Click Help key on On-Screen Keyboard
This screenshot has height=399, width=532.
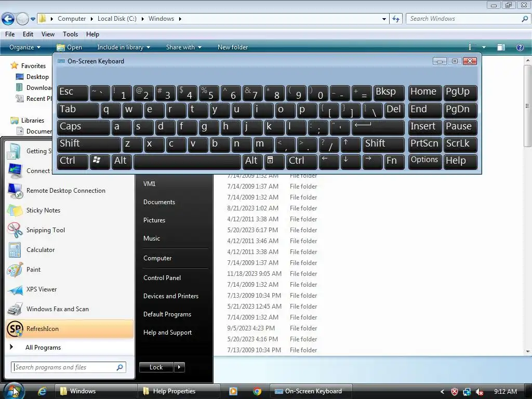pos(460,162)
